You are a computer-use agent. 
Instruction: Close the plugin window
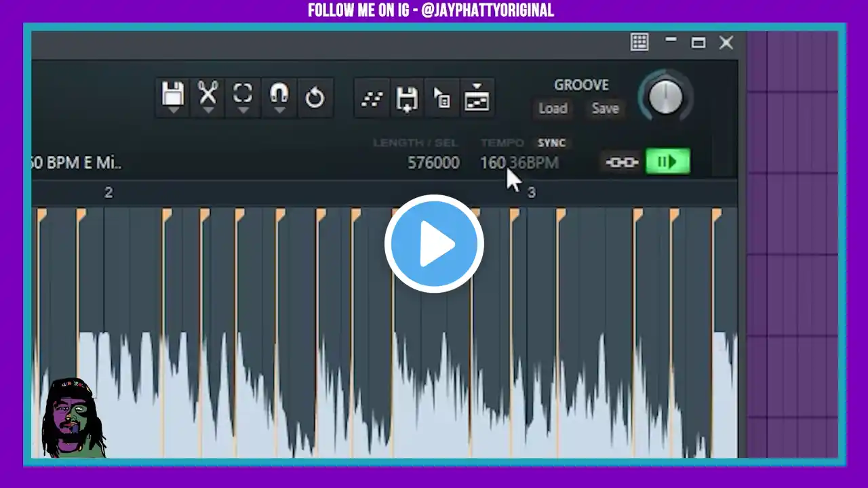726,43
